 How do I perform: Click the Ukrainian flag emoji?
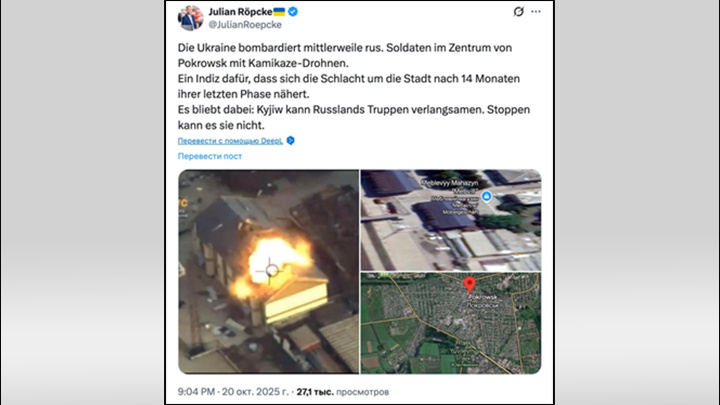(279, 11)
